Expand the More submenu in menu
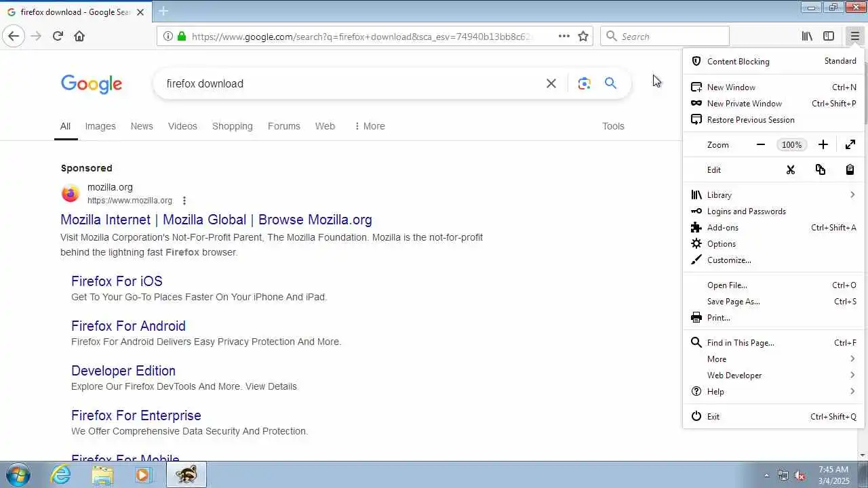This screenshot has width=868, height=488. 774,359
